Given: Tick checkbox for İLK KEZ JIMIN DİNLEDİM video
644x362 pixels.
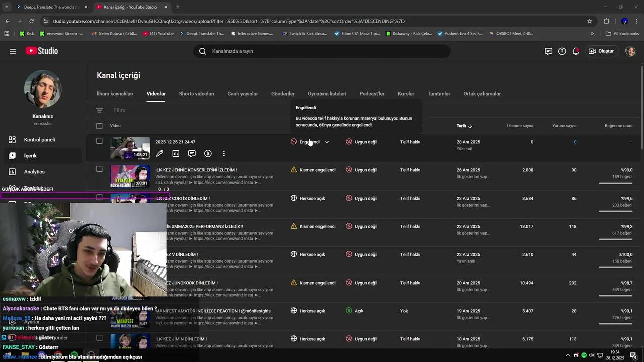Looking at the screenshot, I should pos(99,338).
